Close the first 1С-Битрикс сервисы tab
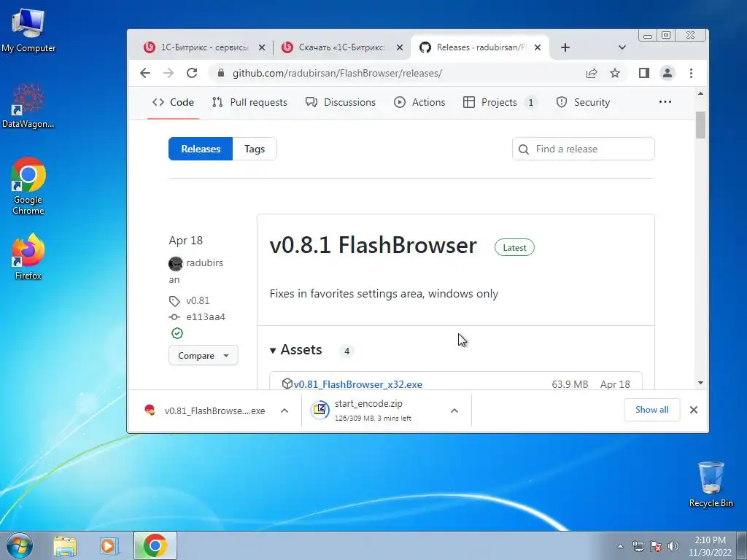Viewport: 747px width, 560px height. coord(262,47)
